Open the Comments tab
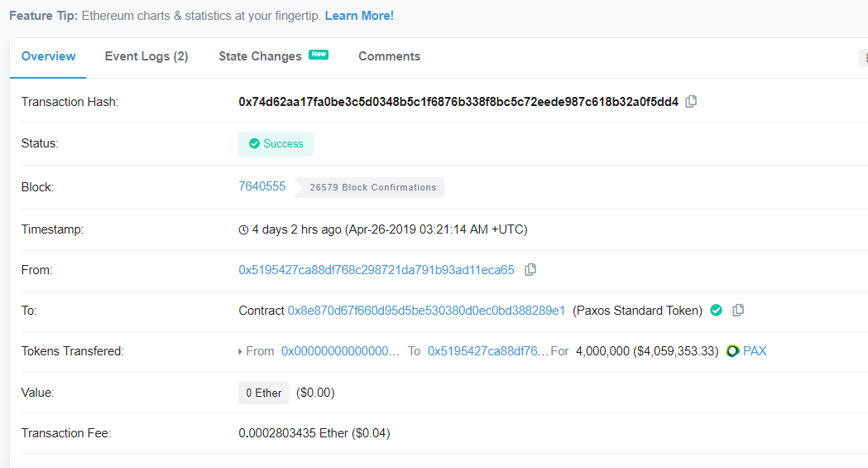The height and width of the screenshot is (468, 868). pyautogui.click(x=389, y=56)
